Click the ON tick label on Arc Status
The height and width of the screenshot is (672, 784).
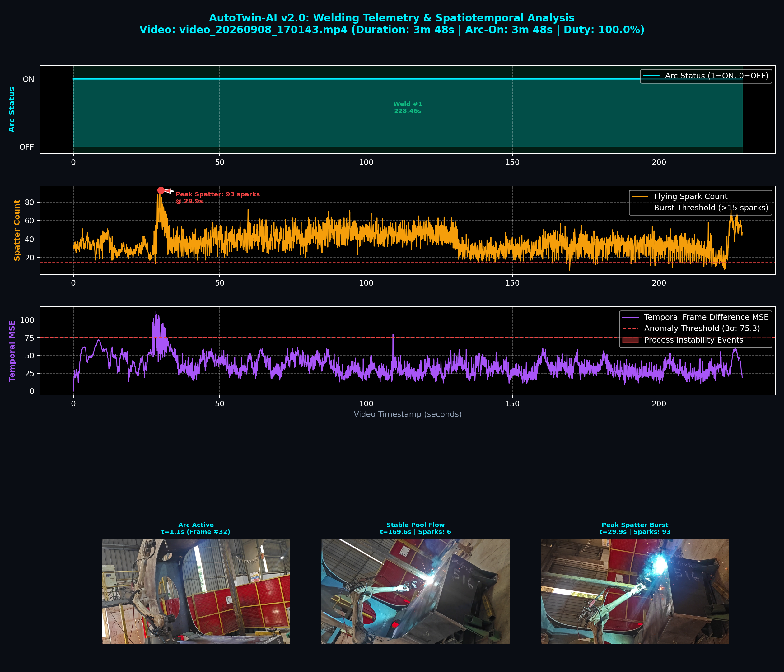[28, 79]
